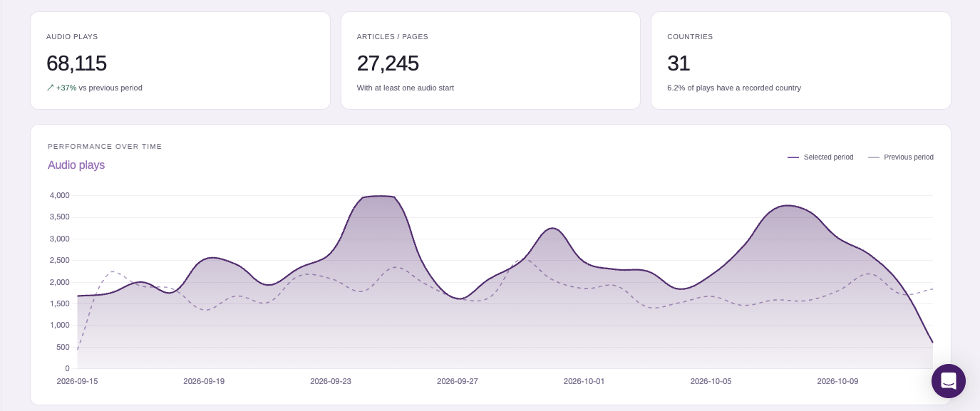The width and height of the screenshot is (980, 411).
Task: Click the 4,000 y-axis label
Action: [x=59, y=195]
